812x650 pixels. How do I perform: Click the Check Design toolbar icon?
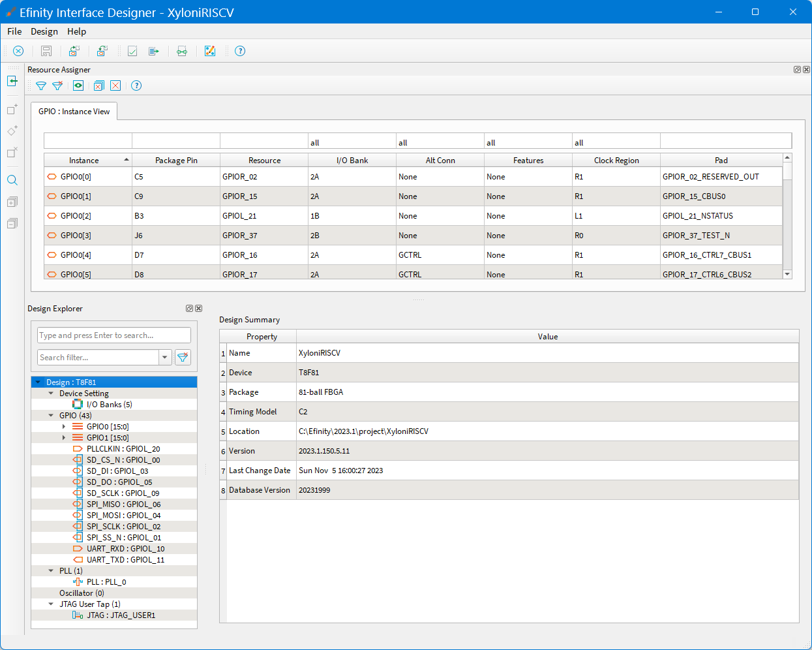point(132,51)
